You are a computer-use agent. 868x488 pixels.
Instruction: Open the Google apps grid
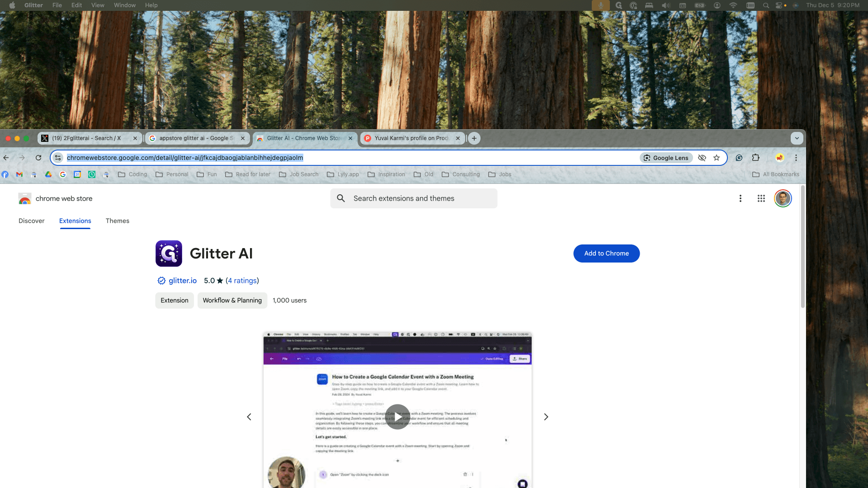pyautogui.click(x=761, y=198)
